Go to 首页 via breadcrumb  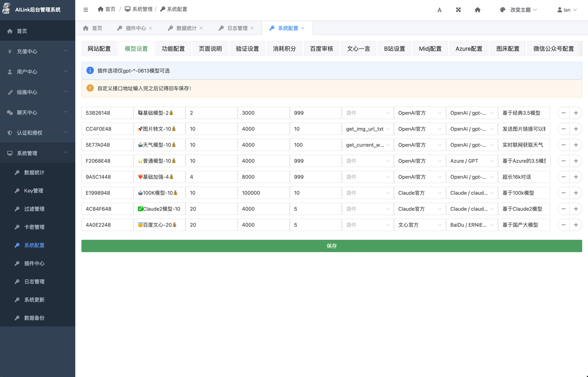(106, 9)
